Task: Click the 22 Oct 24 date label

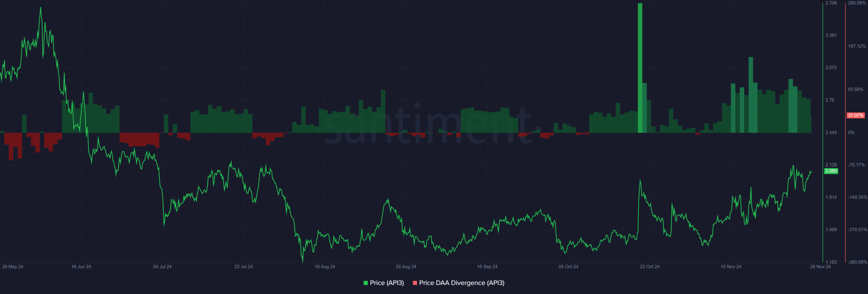Action: (x=650, y=267)
